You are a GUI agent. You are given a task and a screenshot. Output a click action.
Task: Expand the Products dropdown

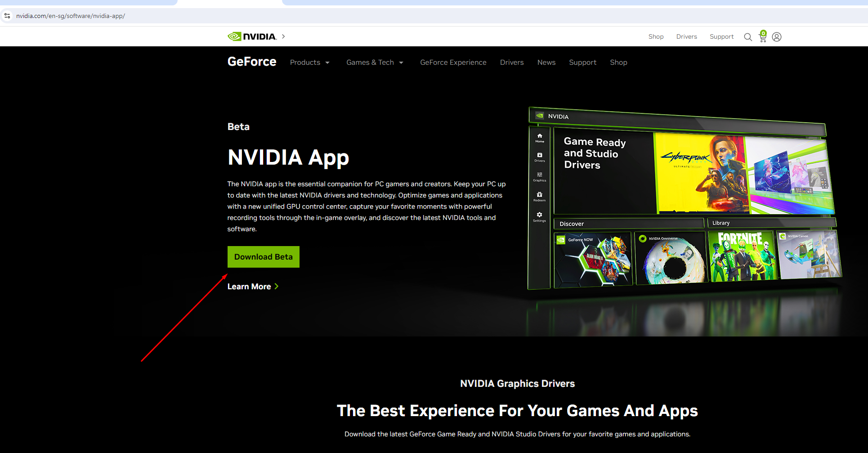[x=310, y=63]
